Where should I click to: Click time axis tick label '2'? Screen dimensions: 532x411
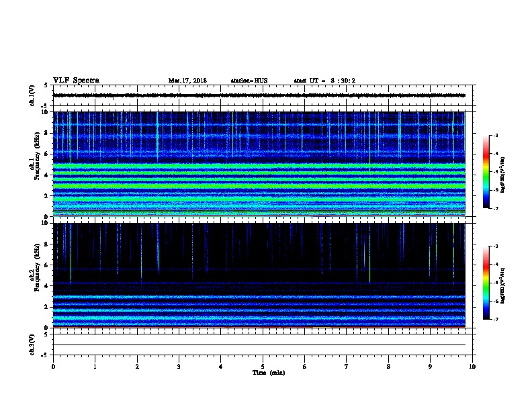(x=137, y=367)
